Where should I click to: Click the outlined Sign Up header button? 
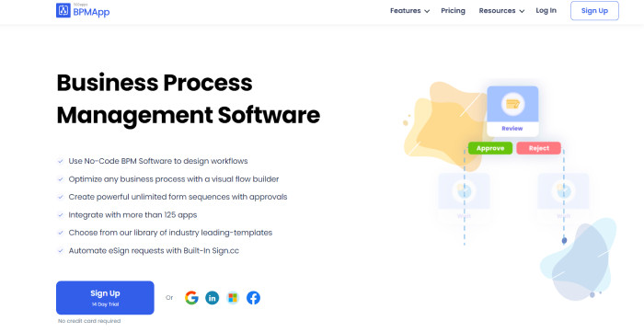click(594, 11)
